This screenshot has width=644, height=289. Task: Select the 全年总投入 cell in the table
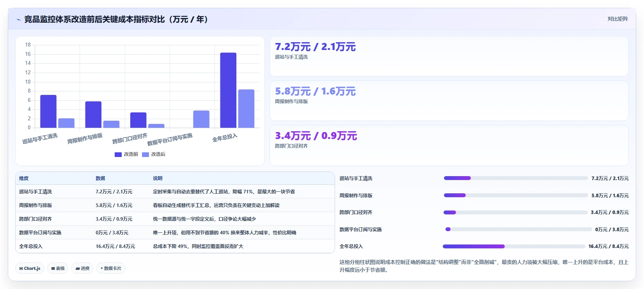click(31, 246)
